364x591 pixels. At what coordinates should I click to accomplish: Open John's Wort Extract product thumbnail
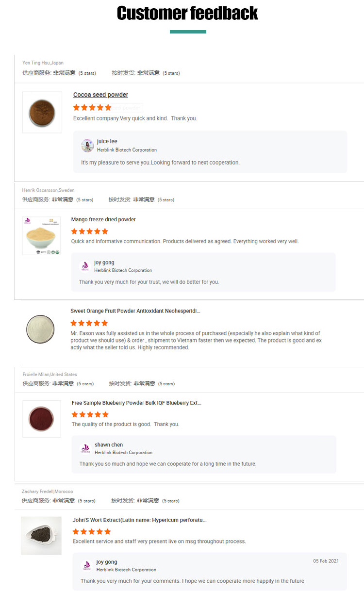coord(41,536)
